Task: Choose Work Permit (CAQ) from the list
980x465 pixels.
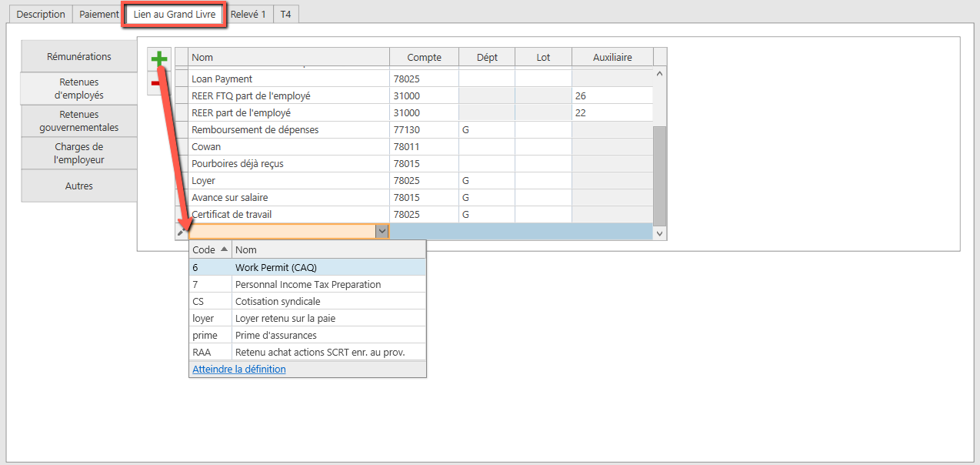Action: [308, 267]
